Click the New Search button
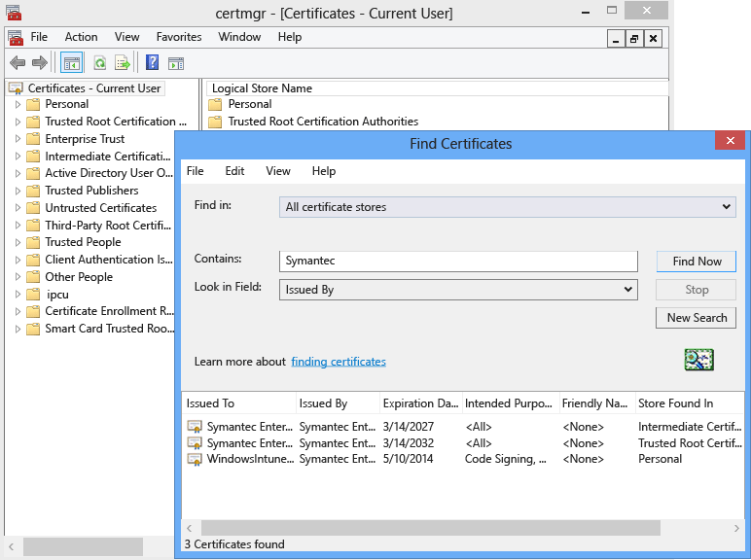 click(696, 318)
